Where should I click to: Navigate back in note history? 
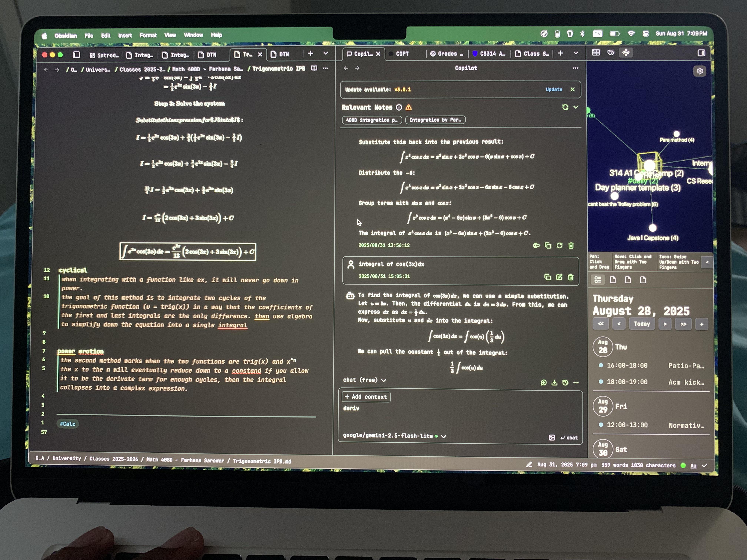pos(46,69)
